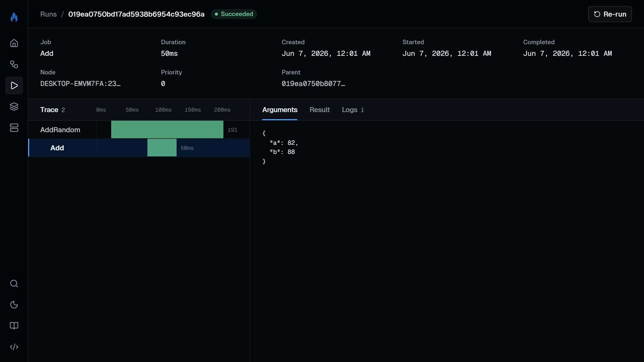This screenshot has width=644, height=362.
Task: Click the "a": 82 argument line
Action: 284,143
